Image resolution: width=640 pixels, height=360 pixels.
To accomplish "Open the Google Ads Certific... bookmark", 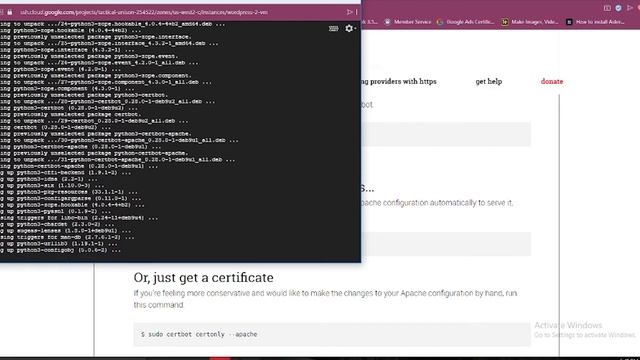I will [465, 22].
